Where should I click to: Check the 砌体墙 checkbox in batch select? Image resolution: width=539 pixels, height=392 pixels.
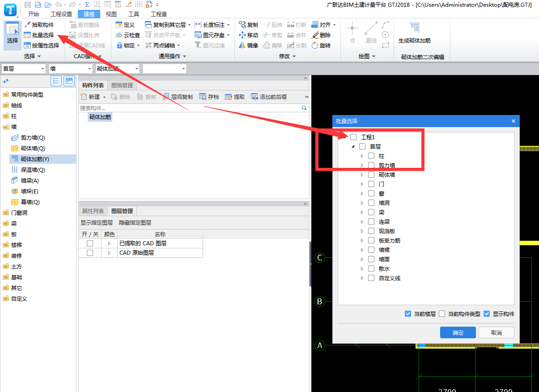[371, 175]
